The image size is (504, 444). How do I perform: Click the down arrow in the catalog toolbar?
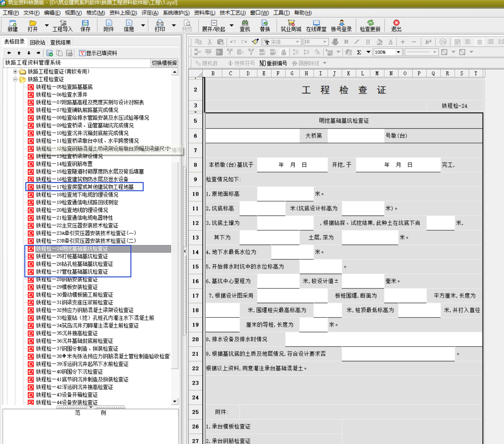[29, 53]
